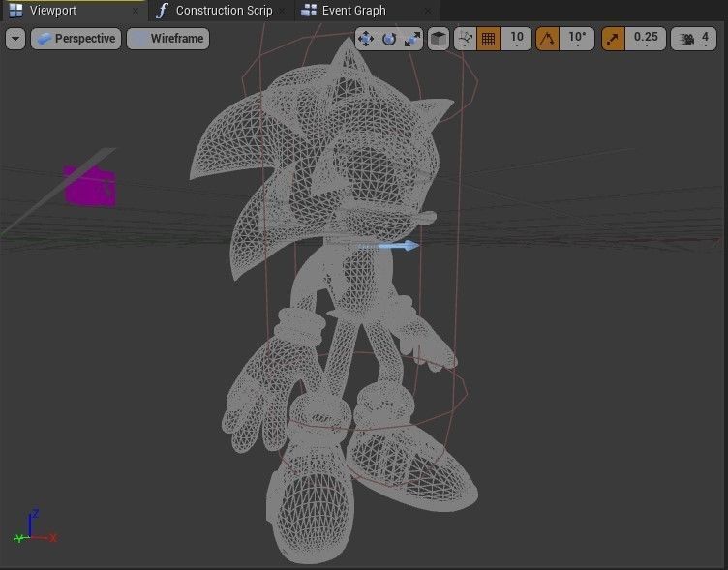
Task: Open the scale snap 0.25 dropdown
Action: click(646, 39)
